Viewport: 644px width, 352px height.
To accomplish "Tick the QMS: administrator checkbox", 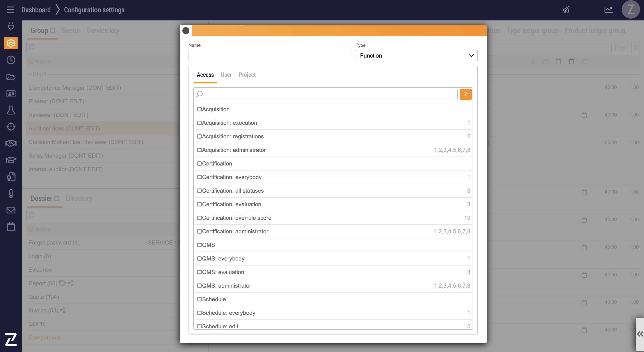I will (x=199, y=286).
